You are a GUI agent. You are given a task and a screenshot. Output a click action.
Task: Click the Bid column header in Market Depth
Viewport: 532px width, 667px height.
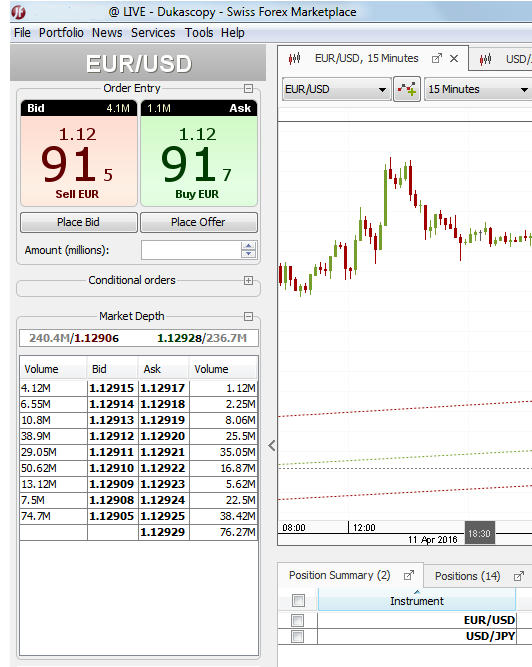[113, 369]
